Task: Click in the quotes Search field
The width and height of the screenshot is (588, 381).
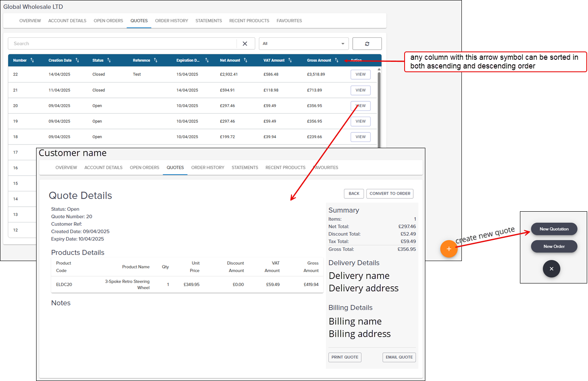Action: [122, 44]
